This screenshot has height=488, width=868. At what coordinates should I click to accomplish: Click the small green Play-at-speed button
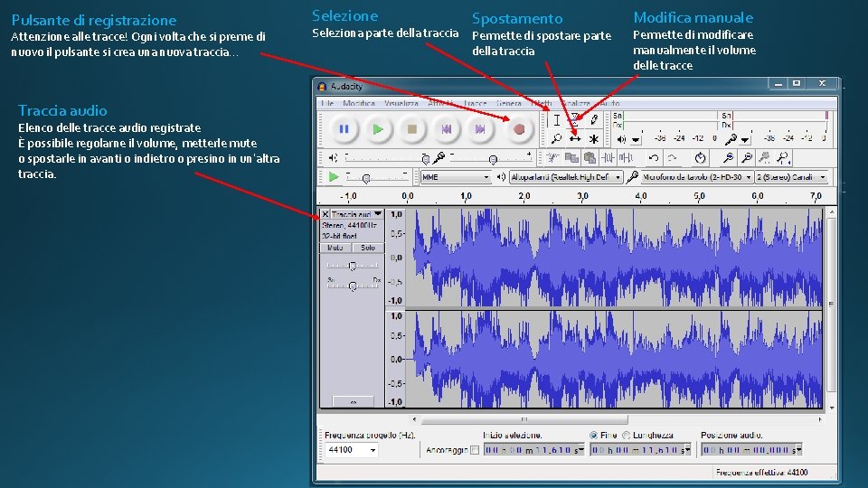click(334, 176)
